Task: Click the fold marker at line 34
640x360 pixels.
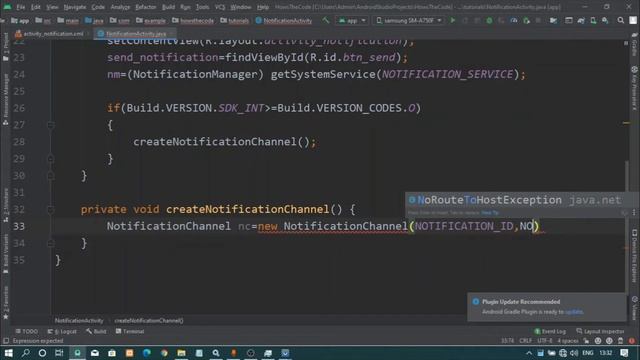Action: [x=51, y=243]
